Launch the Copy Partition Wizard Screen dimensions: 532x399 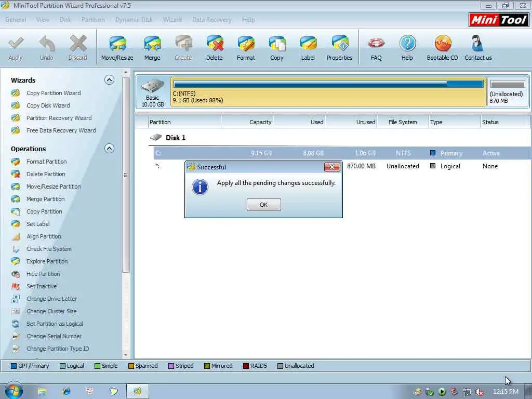[x=54, y=93]
